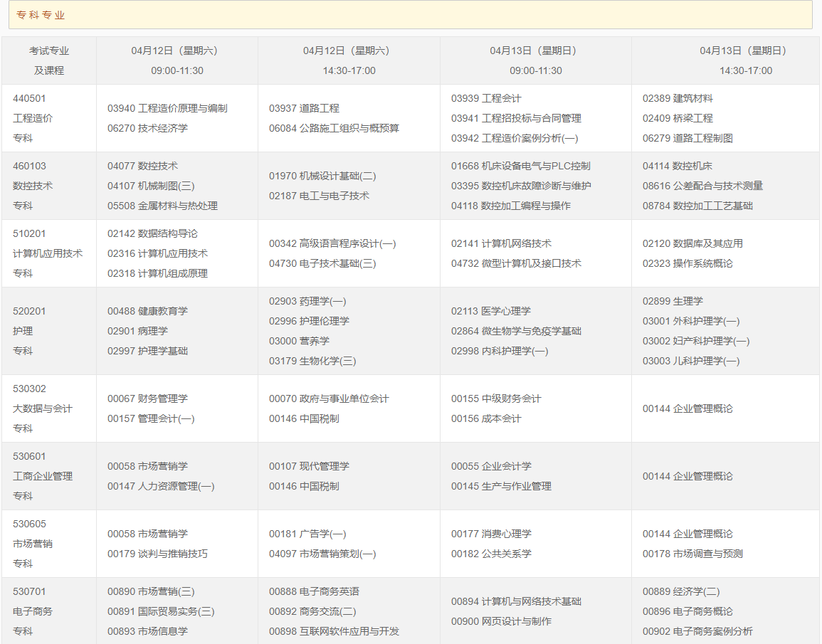
Task: Click course 03940 工程造价原理与编制
Action: (167, 108)
